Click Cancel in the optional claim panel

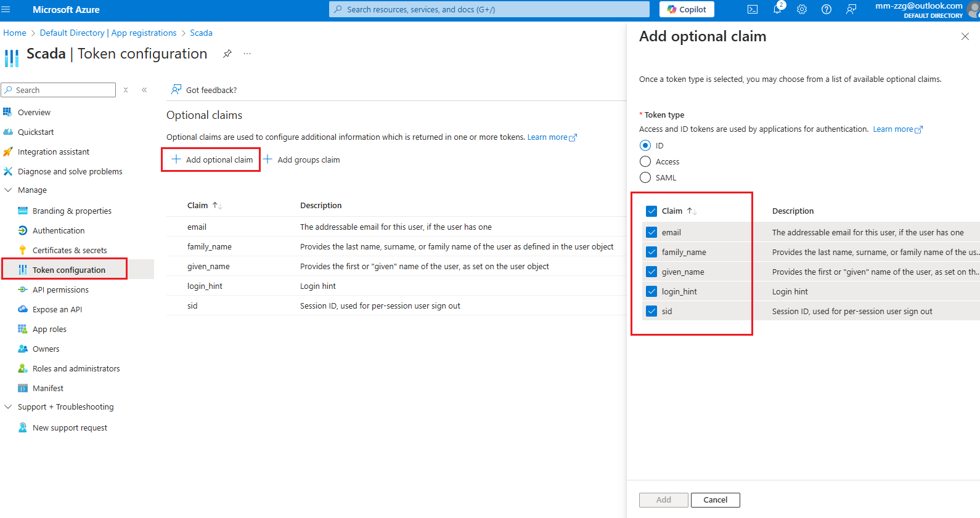coord(715,500)
